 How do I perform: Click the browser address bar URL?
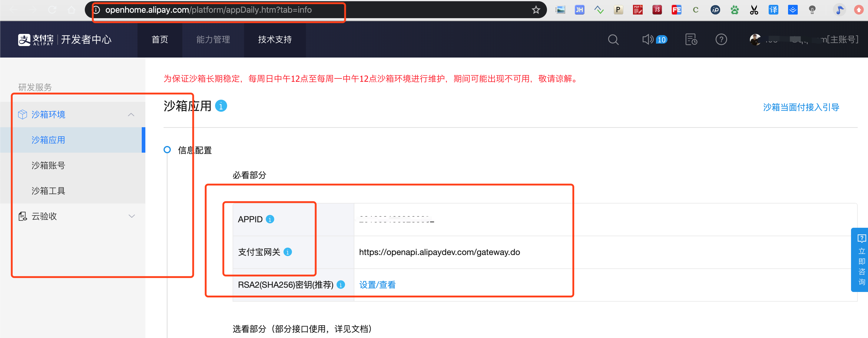(x=208, y=10)
